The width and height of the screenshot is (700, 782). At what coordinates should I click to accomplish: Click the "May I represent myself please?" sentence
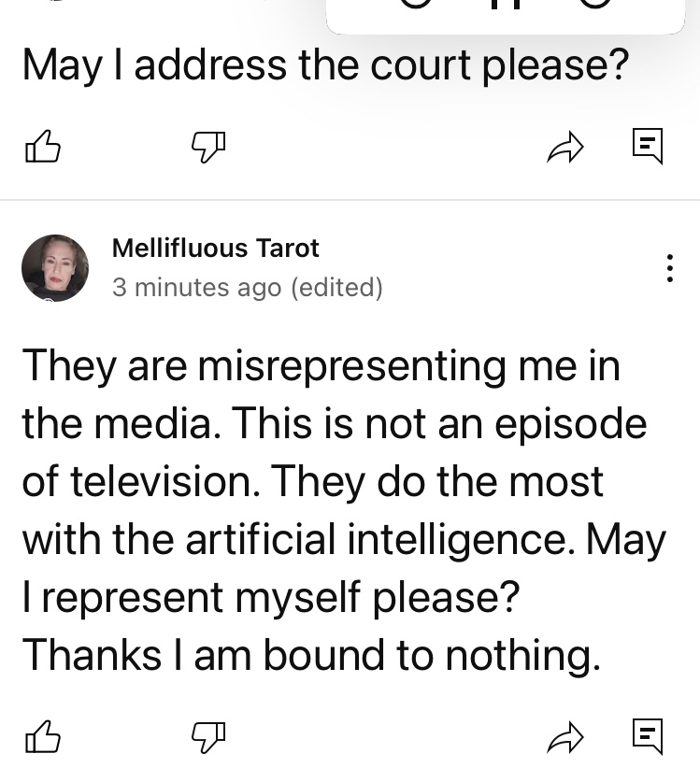(271, 597)
